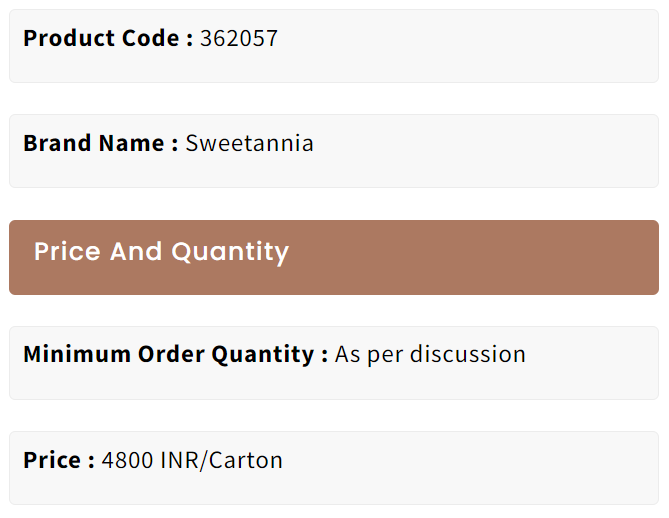Image resolution: width=669 pixels, height=518 pixels.
Task: Click the word 'Product' in first row
Action: coord(69,38)
